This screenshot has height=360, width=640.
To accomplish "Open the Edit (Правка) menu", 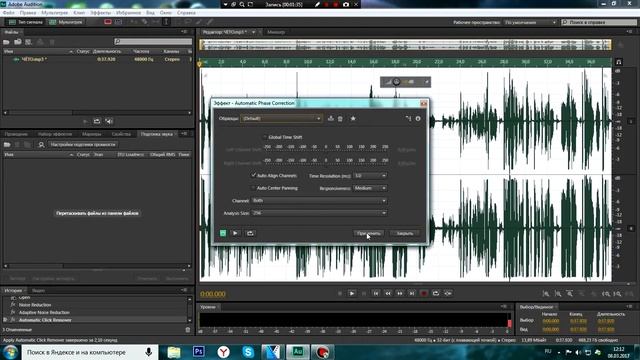I will click(28, 13).
